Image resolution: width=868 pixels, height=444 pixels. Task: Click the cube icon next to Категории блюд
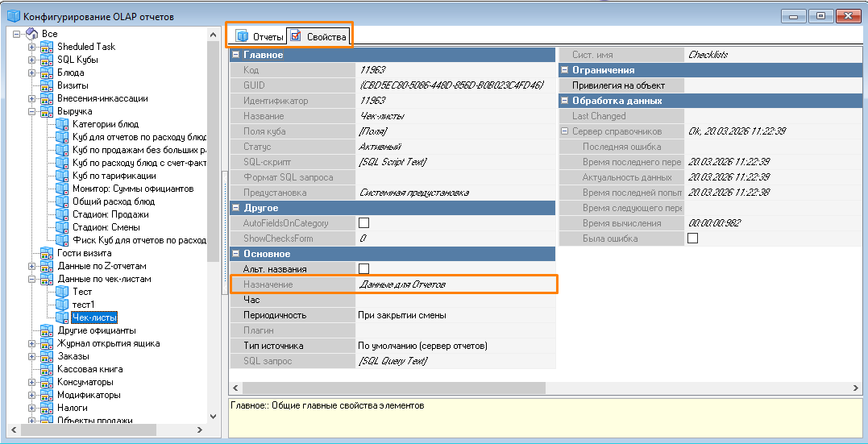[x=63, y=124]
